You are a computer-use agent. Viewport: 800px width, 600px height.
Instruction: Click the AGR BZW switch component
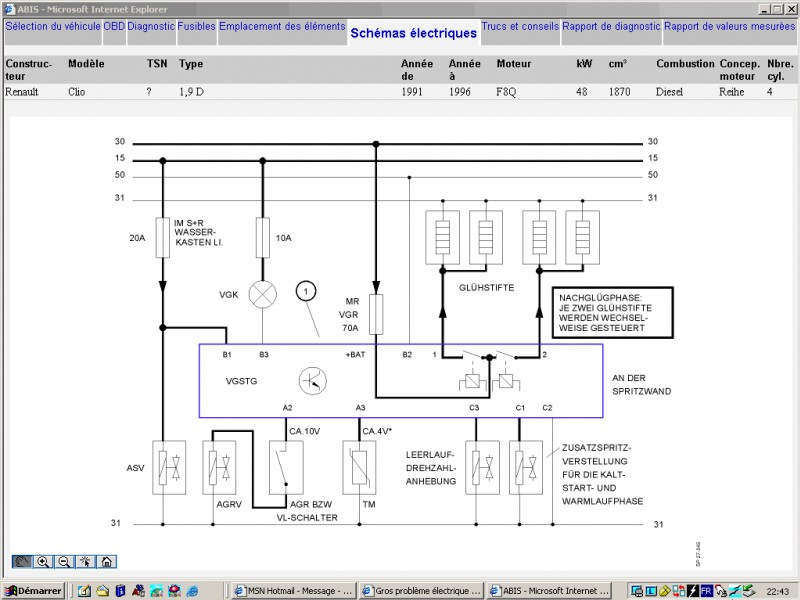[286, 467]
